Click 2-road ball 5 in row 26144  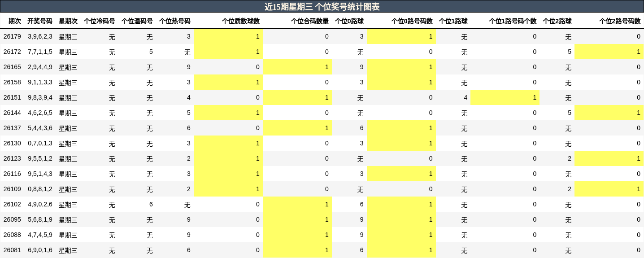tap(570, 113)
